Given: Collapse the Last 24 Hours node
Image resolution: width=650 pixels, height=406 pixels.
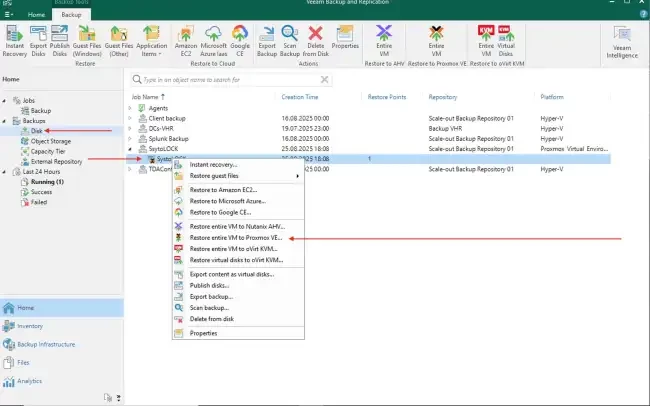Looking at the screenshot, I should click(5, 172).
